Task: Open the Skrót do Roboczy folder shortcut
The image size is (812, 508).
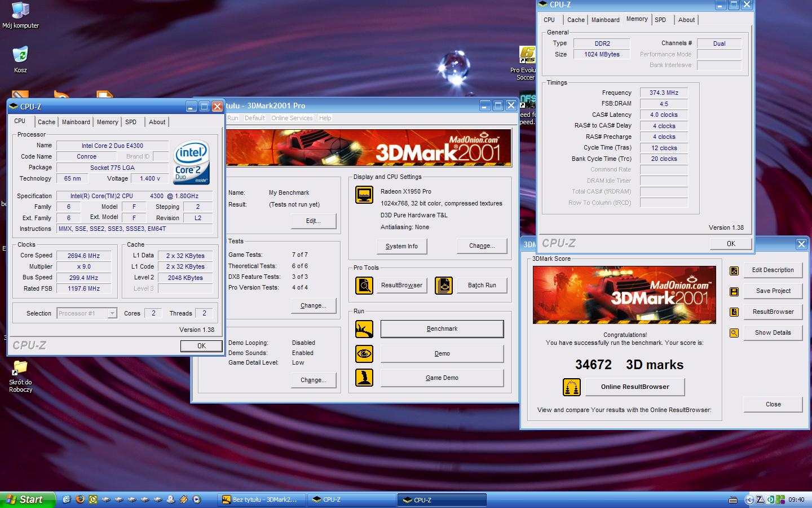Action: 20,376
